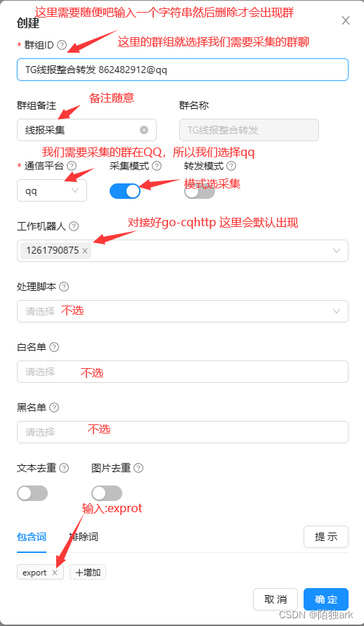The width and height of the screenshot is (364, 626).
Task: Enable the 文本去重 switch
Action: 32,493
